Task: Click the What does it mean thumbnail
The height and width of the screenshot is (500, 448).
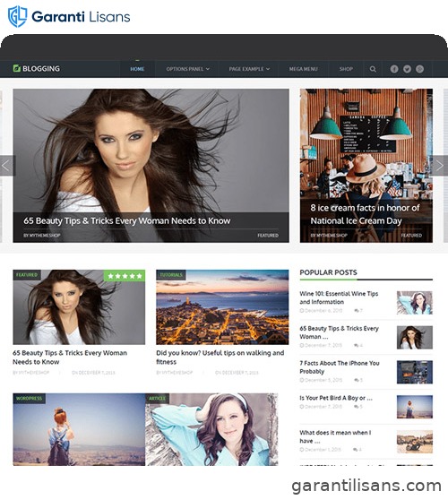Action: coord(415,442)
